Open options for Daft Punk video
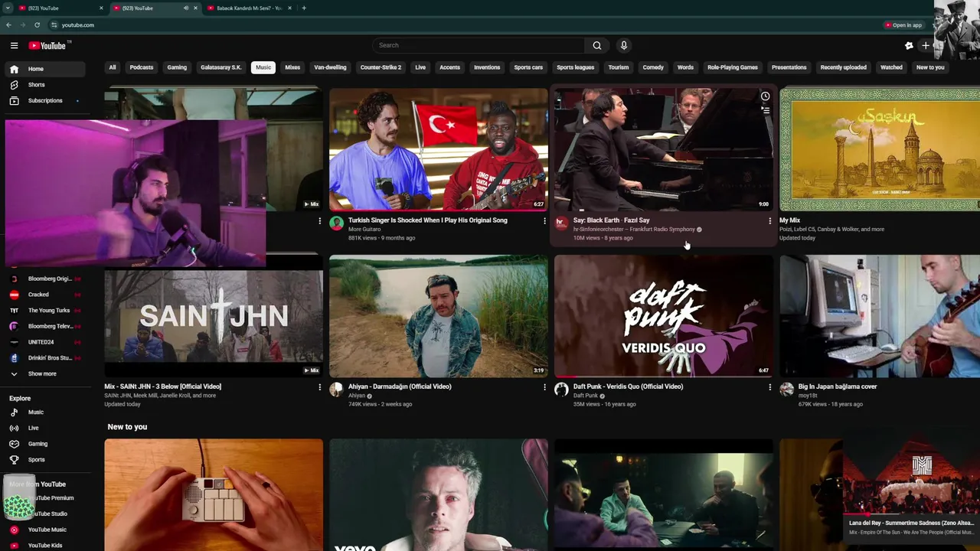The height and width of the screenshot is (551, 980). tap(769, 387)
